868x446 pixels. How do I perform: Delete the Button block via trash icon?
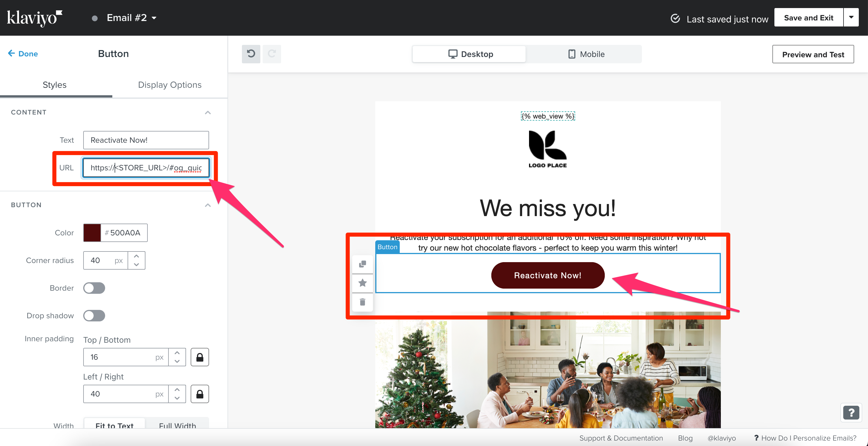coord(362,302)
